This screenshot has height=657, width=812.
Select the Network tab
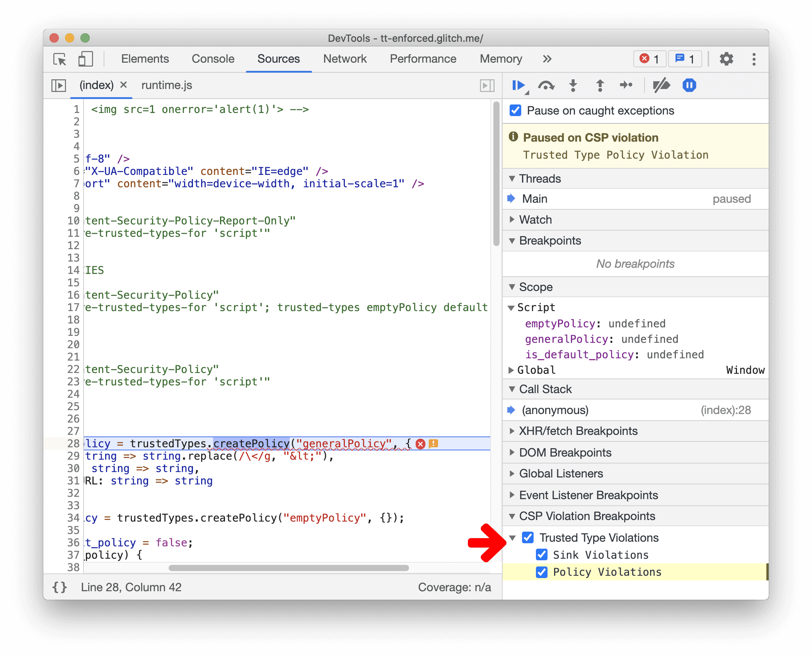click(344, 60)
